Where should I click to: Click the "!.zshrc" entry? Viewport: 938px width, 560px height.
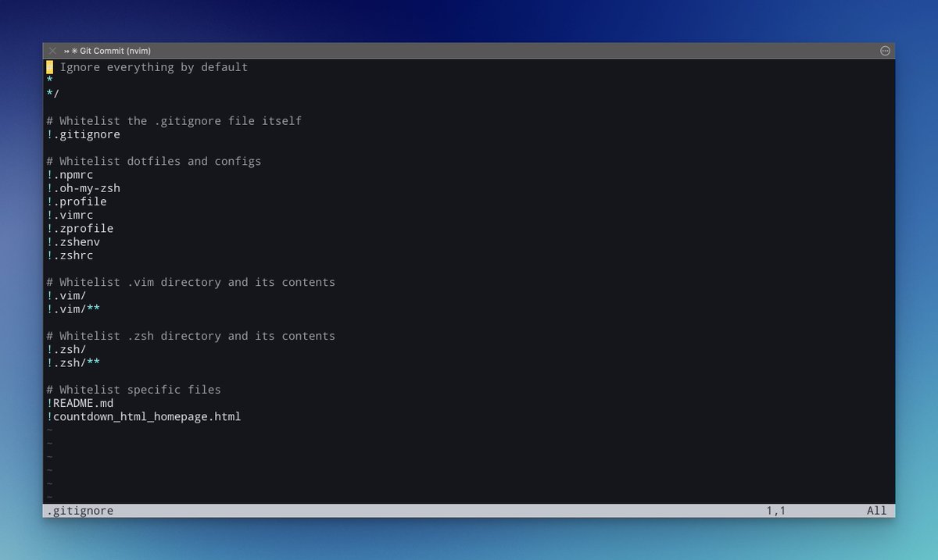point(70,255)
